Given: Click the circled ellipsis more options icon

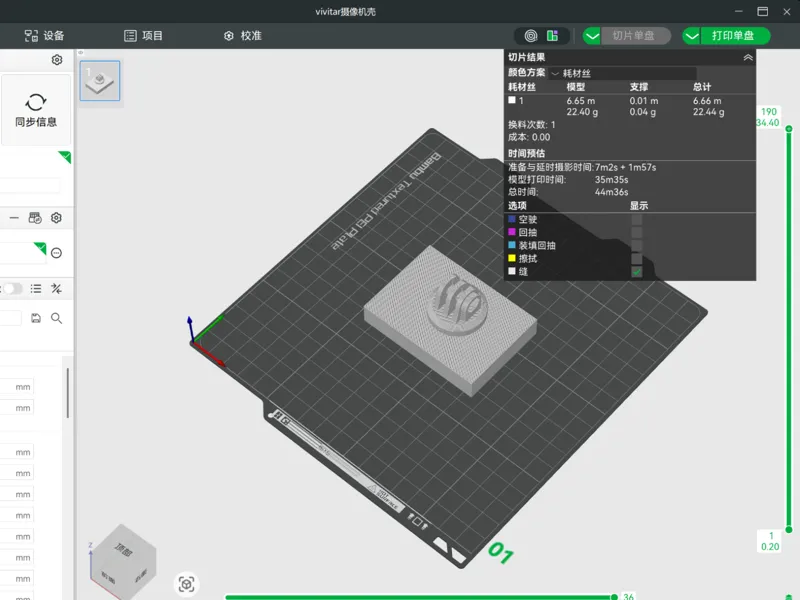Looking at the screenshot, I should pyautogui.click(x=56, y=253).
